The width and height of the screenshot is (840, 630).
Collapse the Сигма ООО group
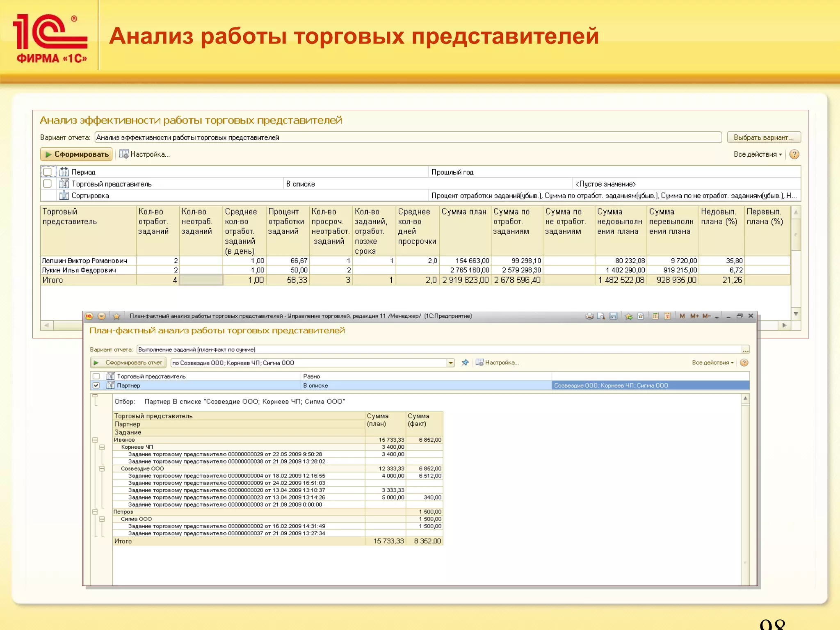pos(102,519)
